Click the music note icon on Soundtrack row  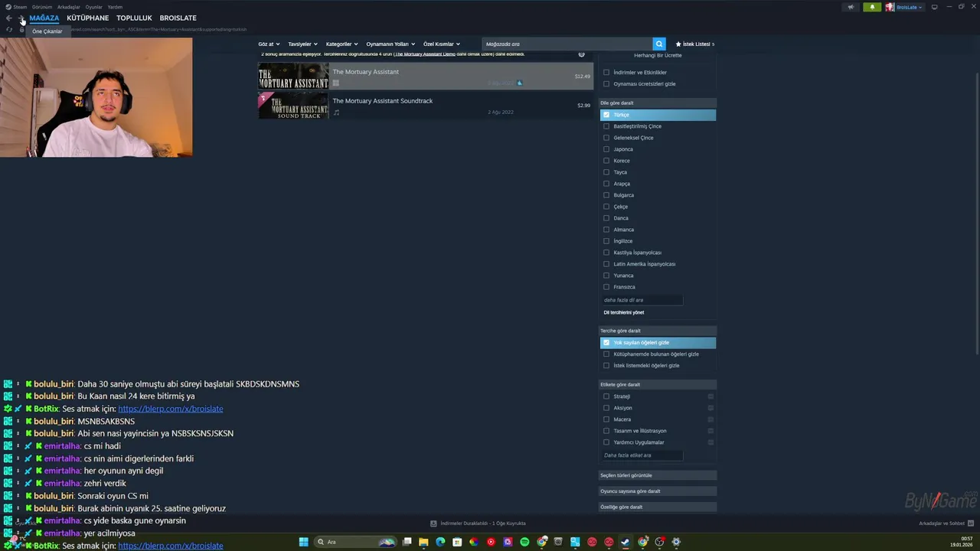click(x=336, y=112)
